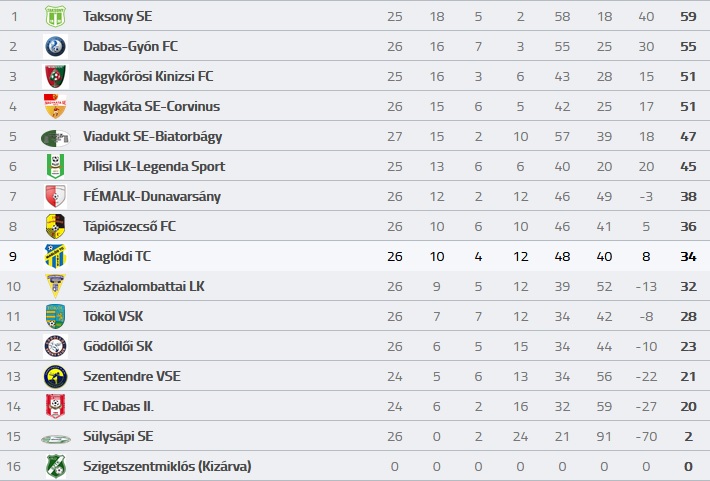Open the Viadukt SE-Biatorbágy team name
Viewport: 710px width, 481px height.
(153, 137)
